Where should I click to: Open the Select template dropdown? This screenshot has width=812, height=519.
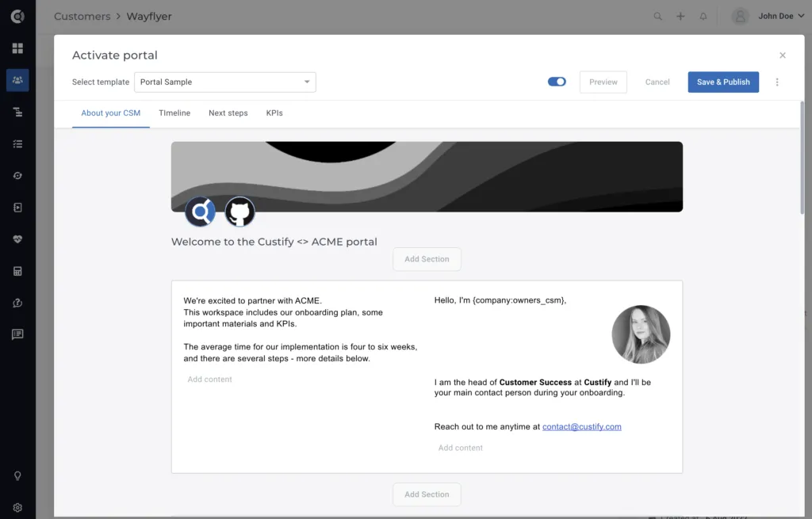coord(224,82)
